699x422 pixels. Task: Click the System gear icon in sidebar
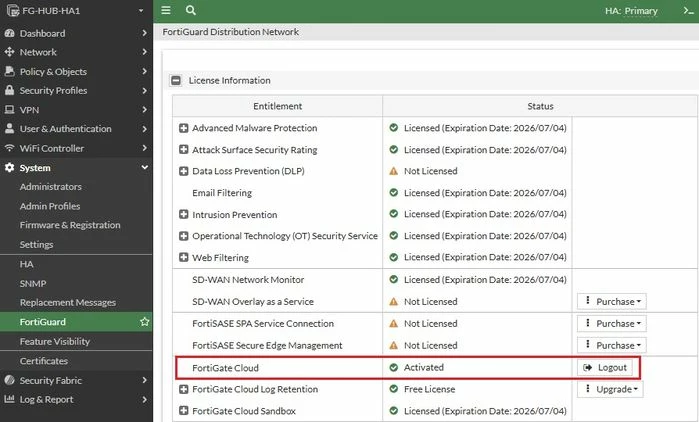(9, 168)
